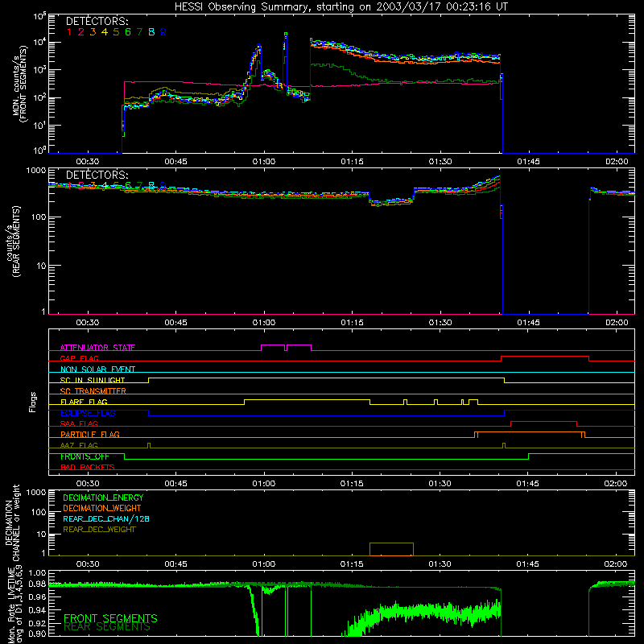Click the 02:00 tick label under the rear segments panel
Viewport: 644px width, 644px height.
pos(617,323)
